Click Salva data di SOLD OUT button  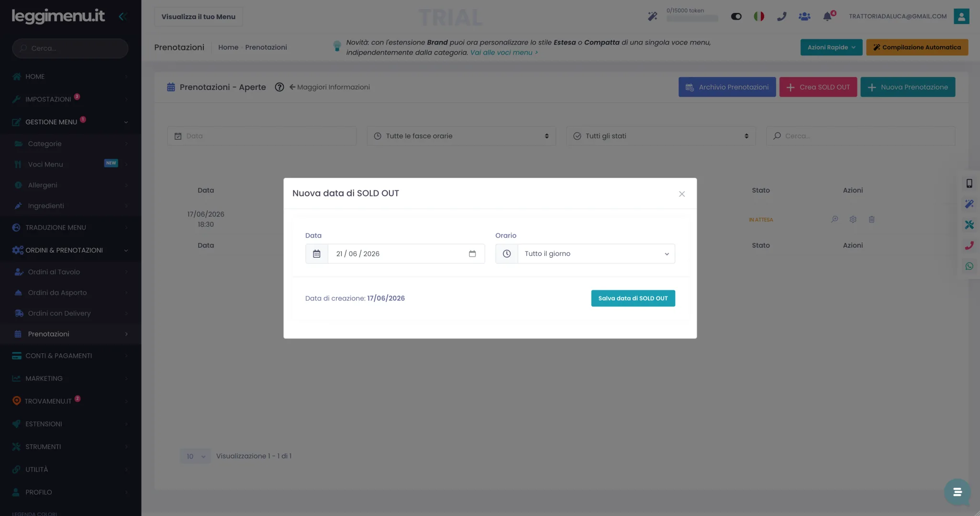(633, 298)
